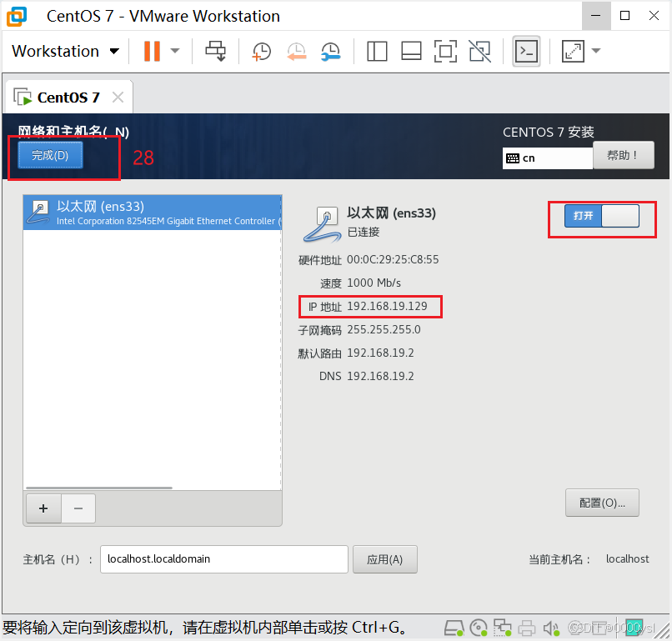Open the snapshot manager
Image resolution: width=672 pixels, height=641 pixels.
pyautogui.click(x=331, y=52)
